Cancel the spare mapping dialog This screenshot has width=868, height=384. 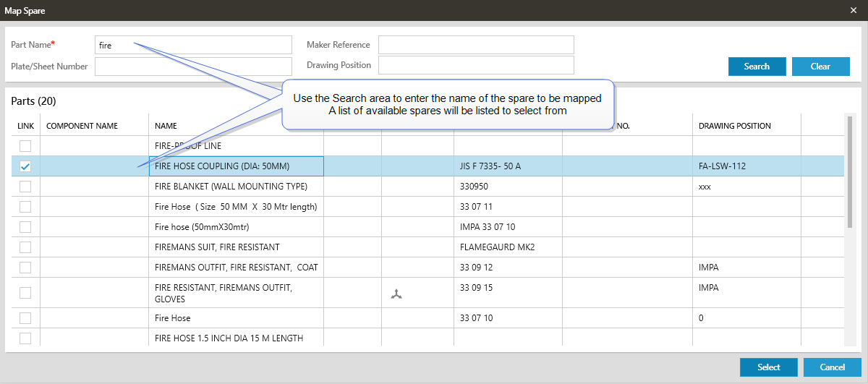[832, 367]
